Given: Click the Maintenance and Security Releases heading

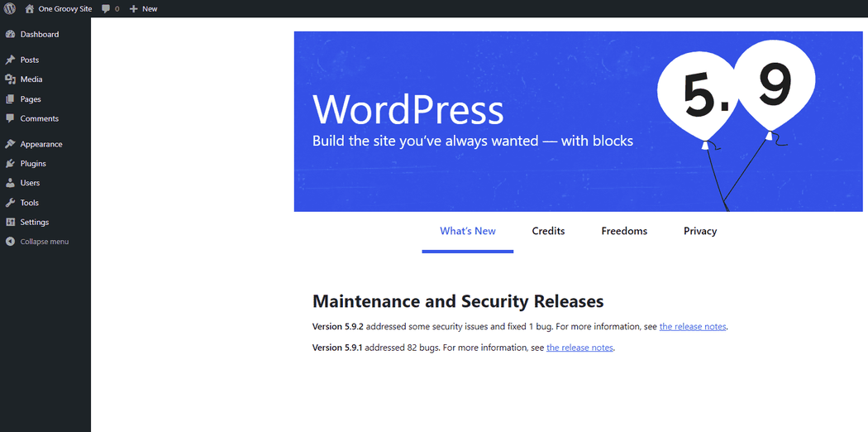Looking at the screenshot, I should 458,301.
